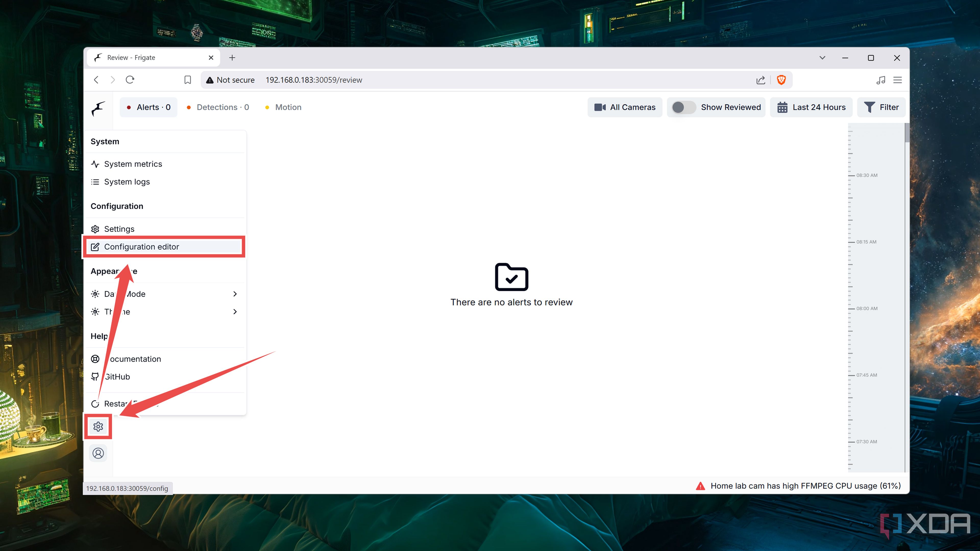Switch to the Detections tab
Screen dimensions: 980x551
pos(218,107)
